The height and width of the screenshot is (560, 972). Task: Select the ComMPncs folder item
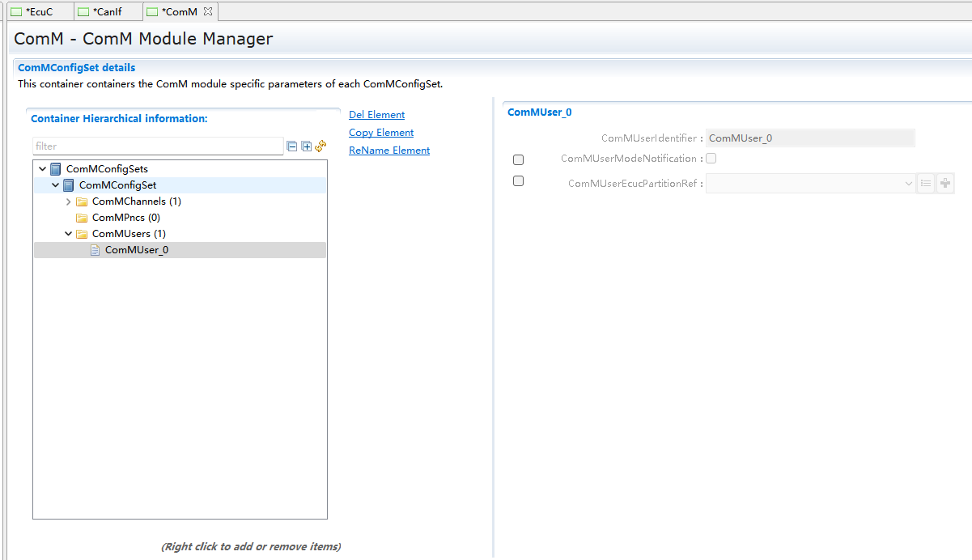point(125,218)
